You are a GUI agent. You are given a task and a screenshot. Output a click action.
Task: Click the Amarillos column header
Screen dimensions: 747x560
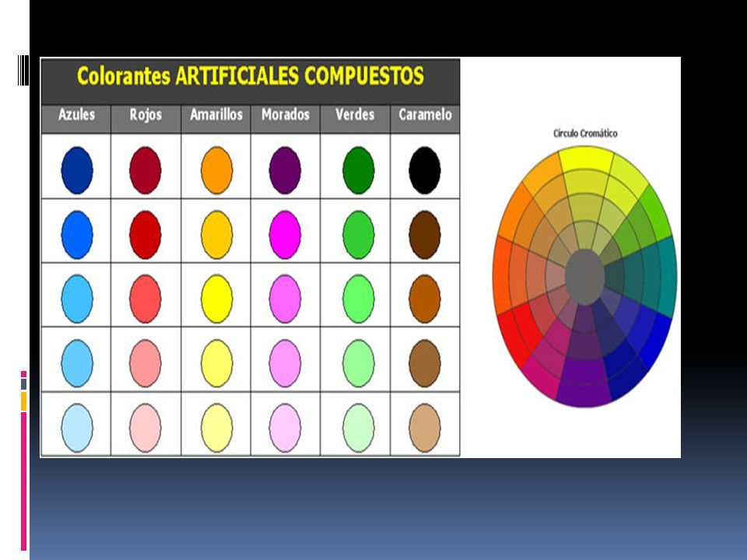[x=216, y=114]
